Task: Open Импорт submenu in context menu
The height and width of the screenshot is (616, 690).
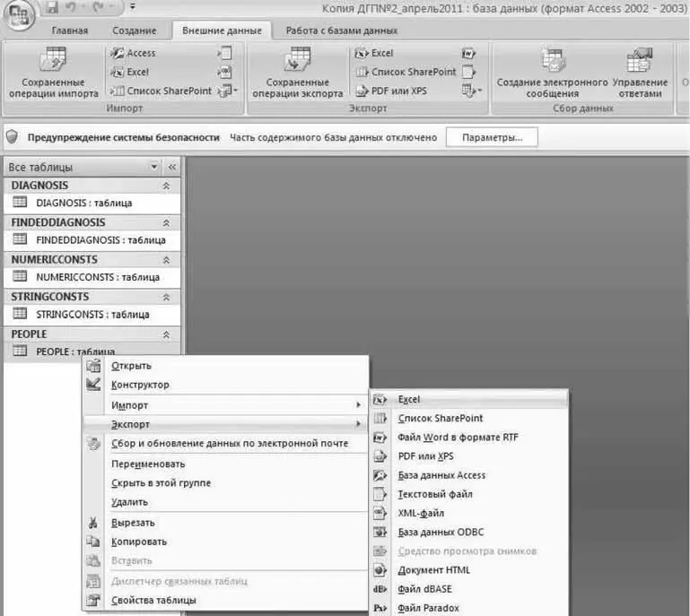Action: [225, 405]
